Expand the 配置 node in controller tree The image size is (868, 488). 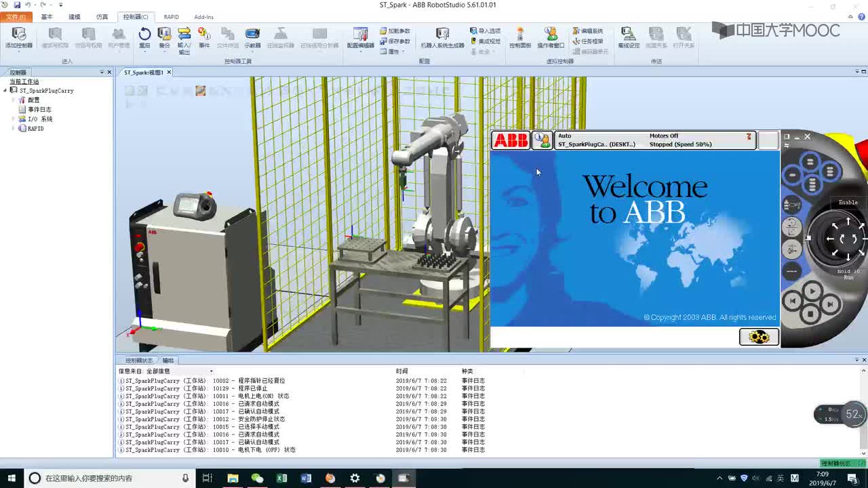[13, 100]
